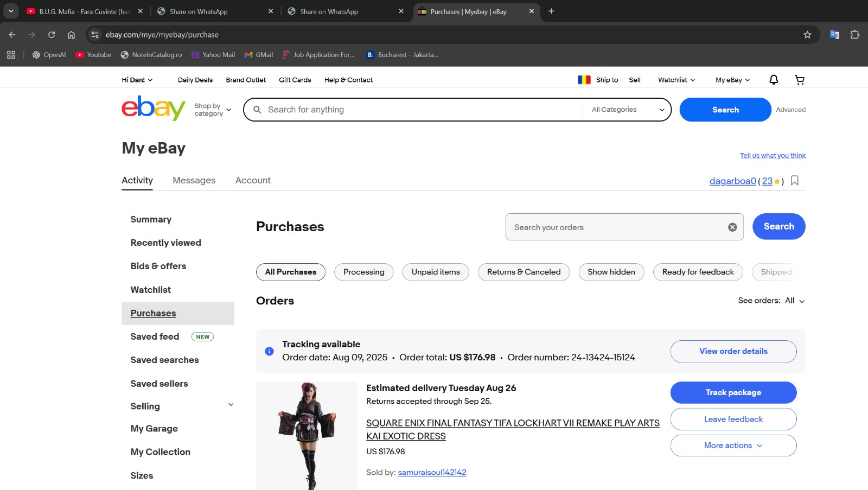868x490 pixels.
Task: Switch to the Messages tab
Action: (x=194, y=180)
